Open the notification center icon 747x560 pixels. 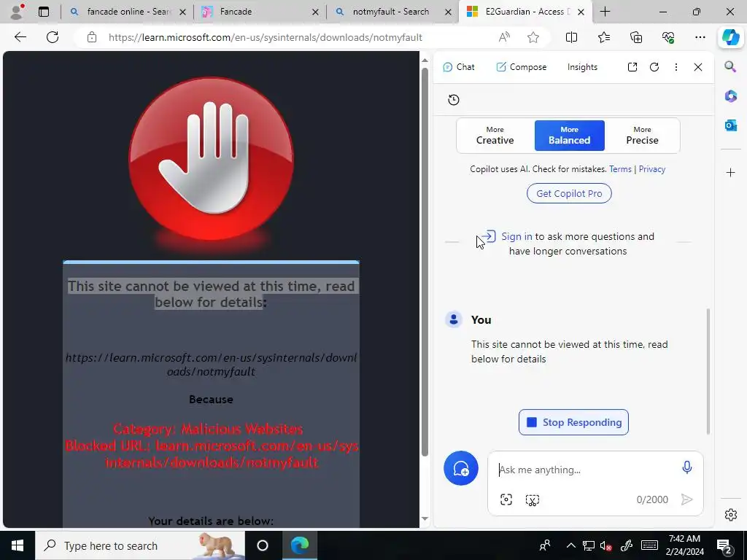[724, 545]
